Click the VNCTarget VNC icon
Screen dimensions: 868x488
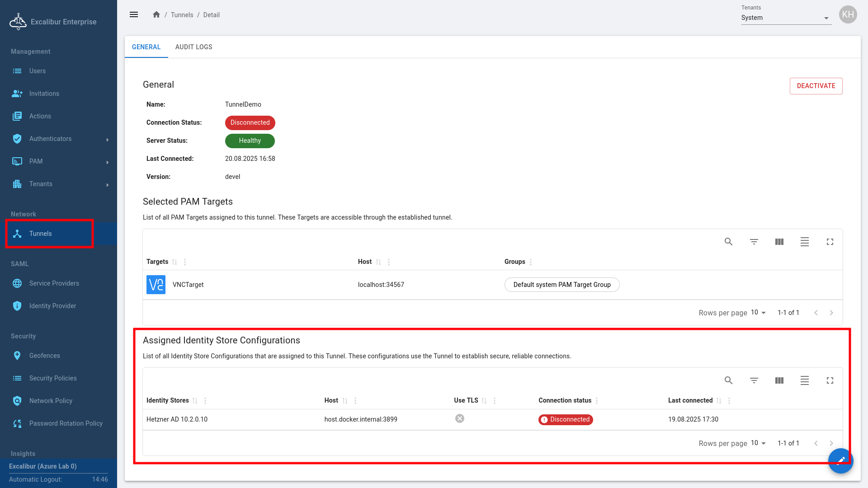(156, 285)
